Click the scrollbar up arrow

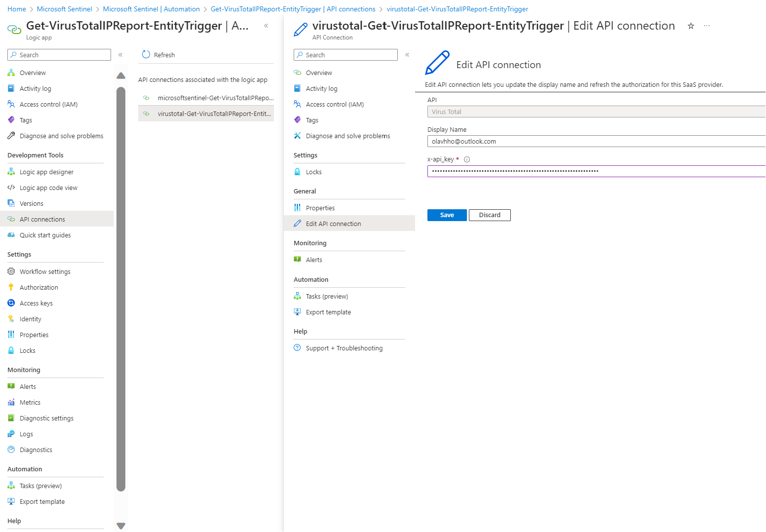click(x=121, y=76)
